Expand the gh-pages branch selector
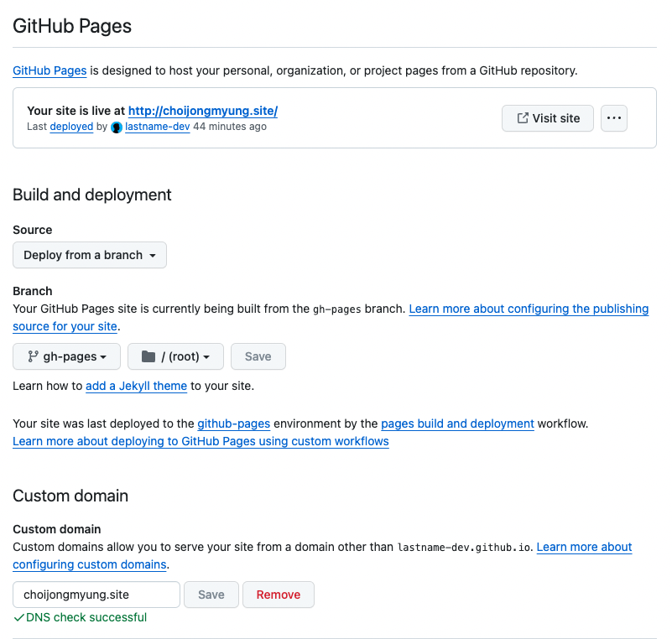Image resolution: width=672 pixels, height=639 pixels. (x=67, y=356)
